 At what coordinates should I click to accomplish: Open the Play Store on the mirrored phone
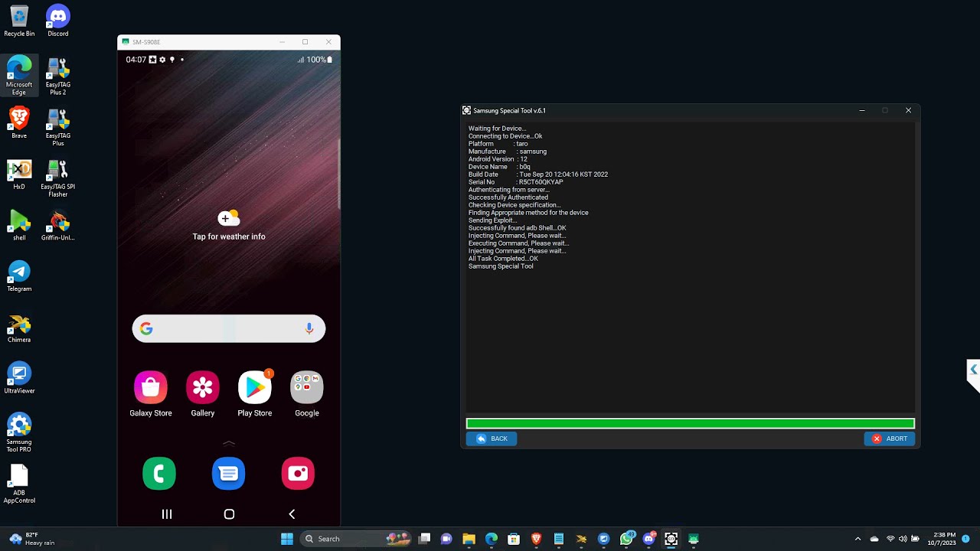(x=254, y=386)
